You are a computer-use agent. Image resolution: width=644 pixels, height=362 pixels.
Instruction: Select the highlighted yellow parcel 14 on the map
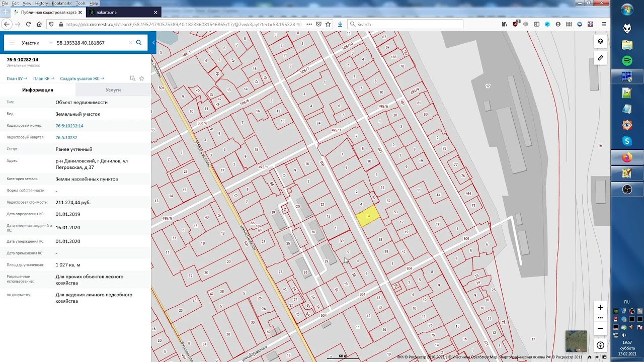(x=368, y=216)
